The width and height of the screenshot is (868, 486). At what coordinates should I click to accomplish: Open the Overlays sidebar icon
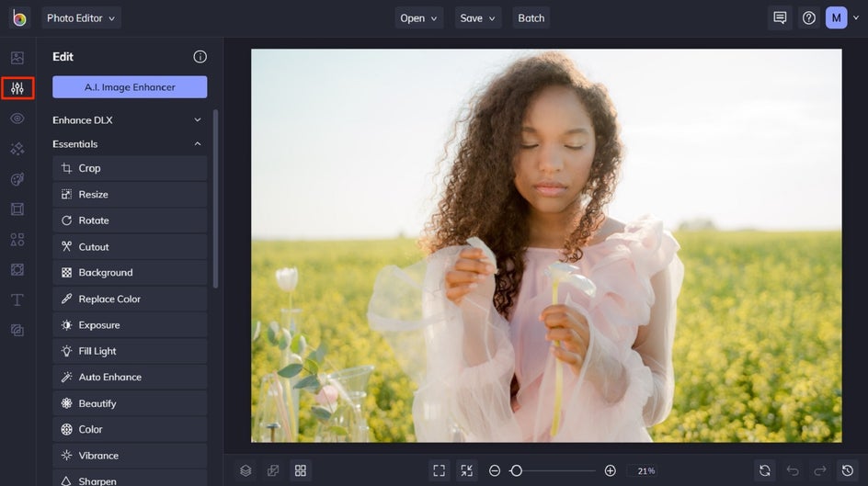(x=17, y=269)
